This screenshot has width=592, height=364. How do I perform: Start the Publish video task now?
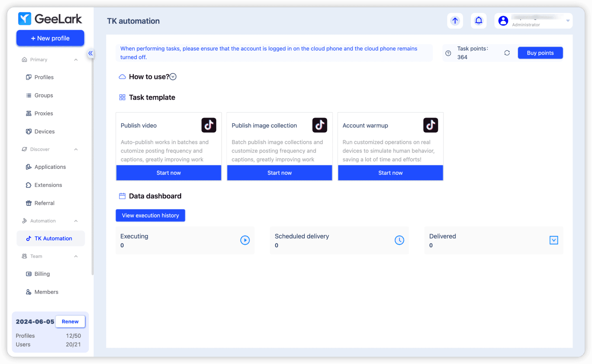click(x=168, y=173)
